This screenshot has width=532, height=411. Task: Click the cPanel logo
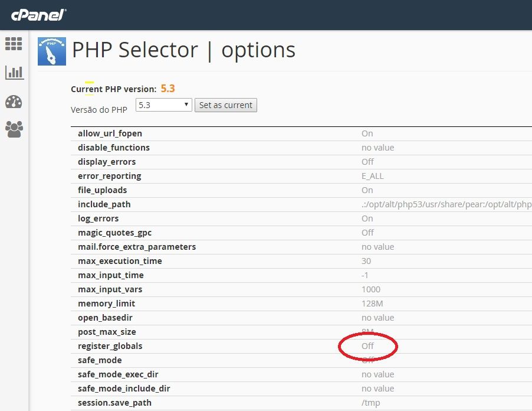point(38,15)
